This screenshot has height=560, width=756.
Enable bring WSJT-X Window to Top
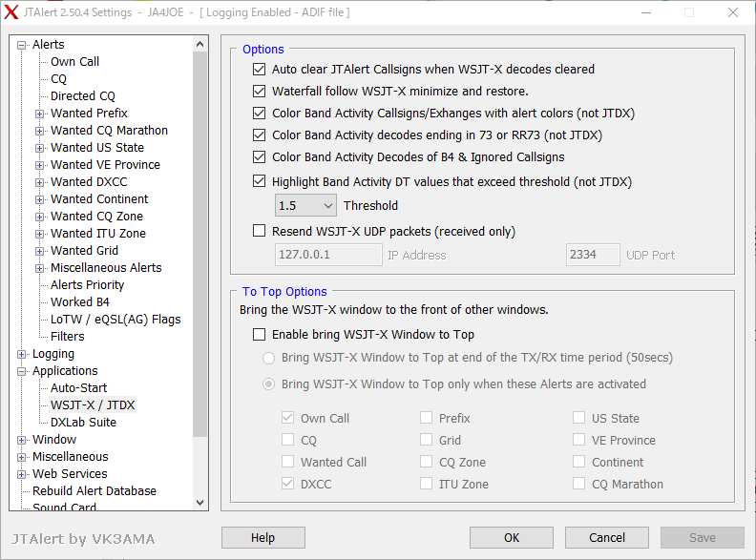pos(259,335)
